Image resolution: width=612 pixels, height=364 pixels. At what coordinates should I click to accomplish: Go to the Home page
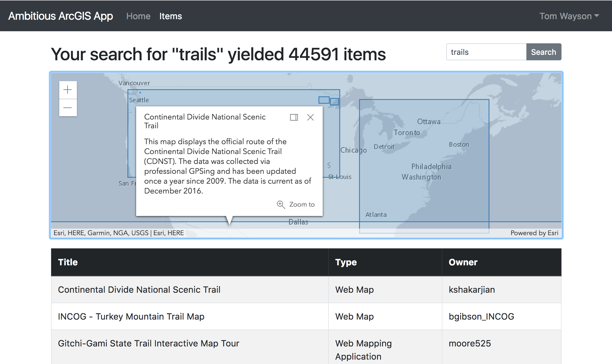point(138,16)
